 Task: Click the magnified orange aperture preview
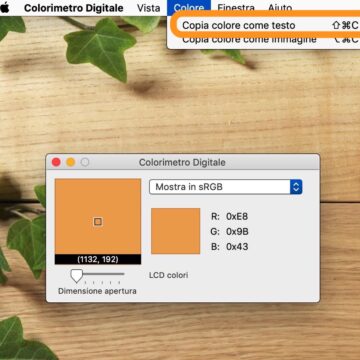click(x=98, y=216)
